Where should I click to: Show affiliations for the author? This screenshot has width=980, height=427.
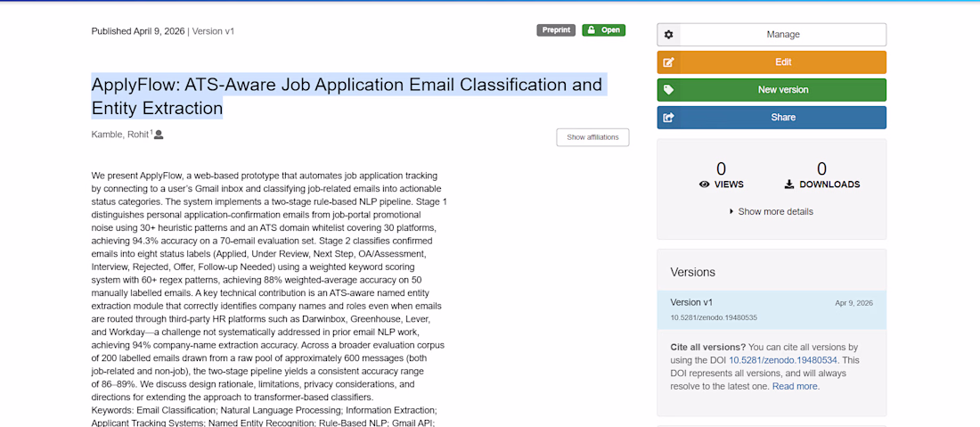(592, 137)
